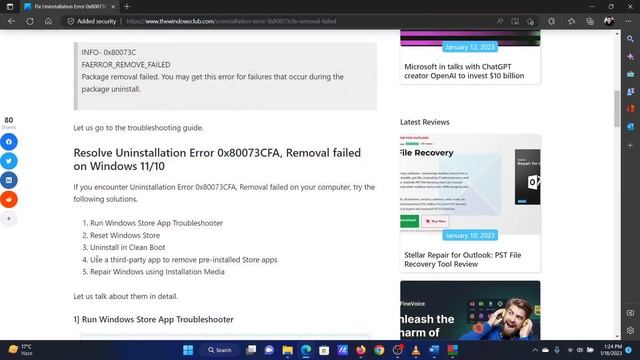640x360 pixels.
Task: Open the weather widget showing Haze
Action: coord(20,350)
